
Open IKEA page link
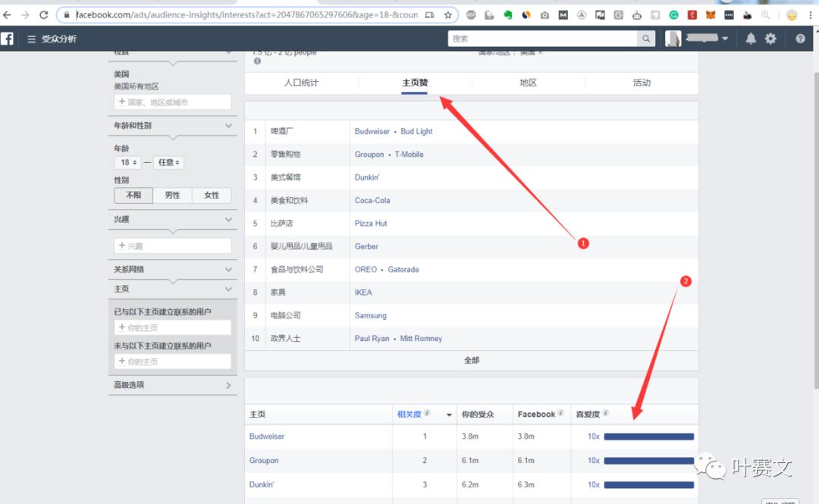363,293
